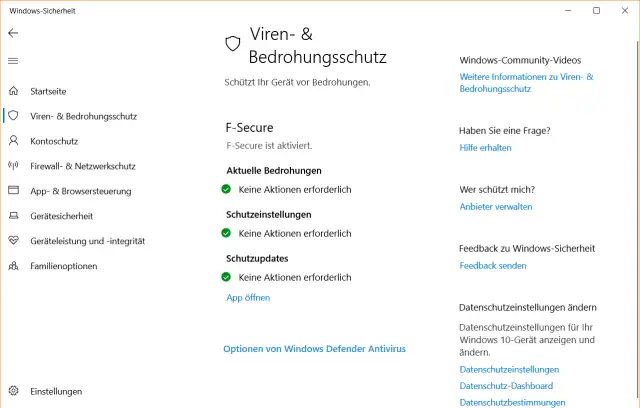
Task: Click the Startseite home icon
Action: (x=13, y=91)
